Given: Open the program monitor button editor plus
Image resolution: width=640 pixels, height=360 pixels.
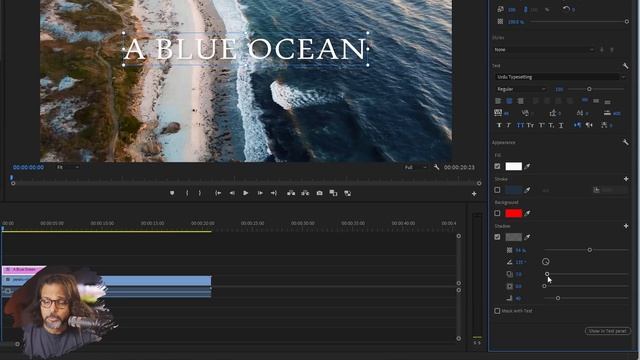Looking at the screenshot, I should [x=474, y=193].
